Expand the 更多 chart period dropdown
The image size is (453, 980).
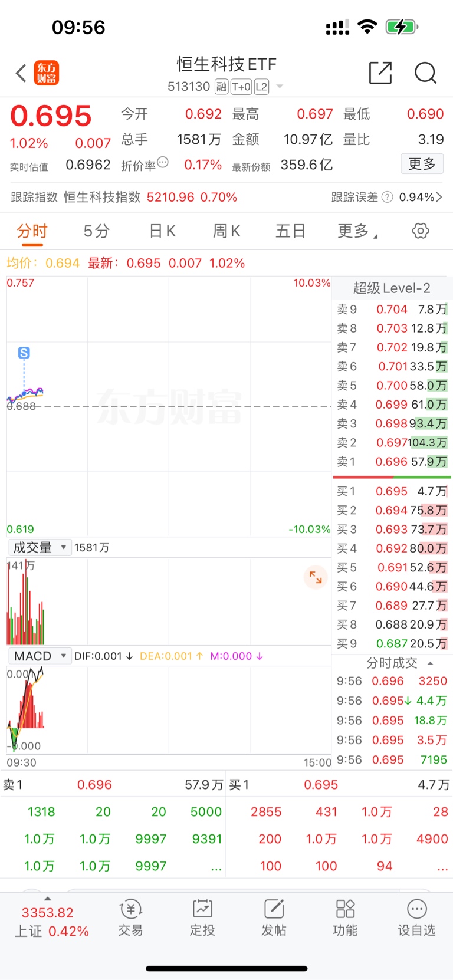point(357,231)
